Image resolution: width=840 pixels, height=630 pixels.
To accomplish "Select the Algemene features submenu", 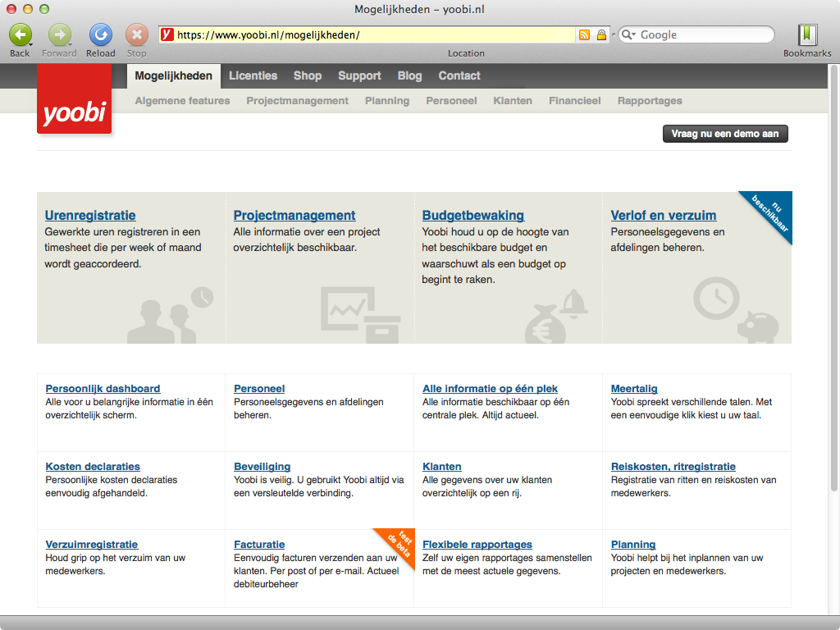I will (182, 101).
